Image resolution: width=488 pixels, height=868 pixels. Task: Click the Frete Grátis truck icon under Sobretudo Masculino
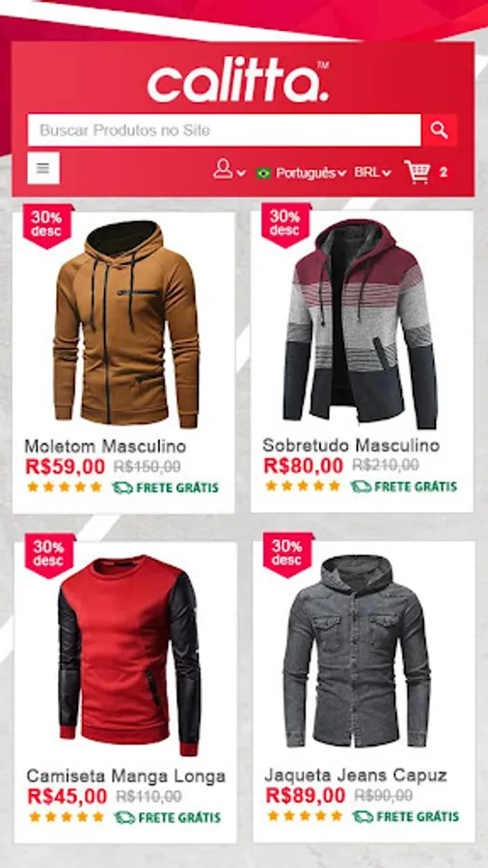361,487
